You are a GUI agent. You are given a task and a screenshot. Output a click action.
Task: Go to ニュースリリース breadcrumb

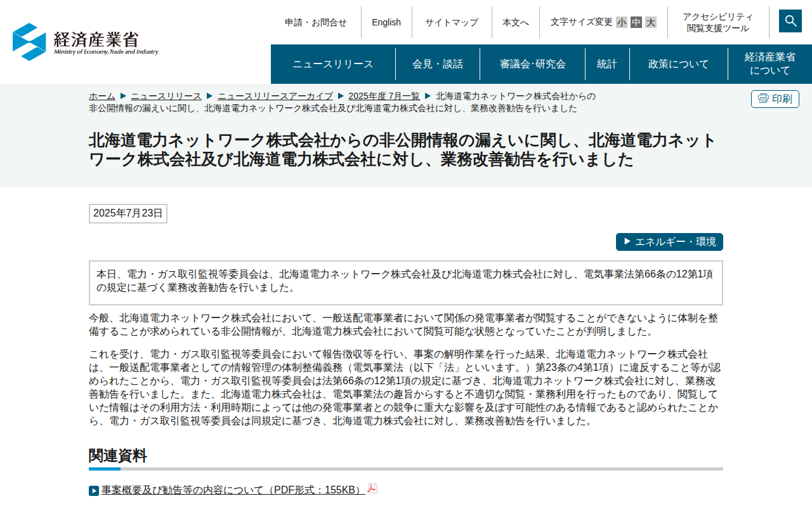[166, 96]
